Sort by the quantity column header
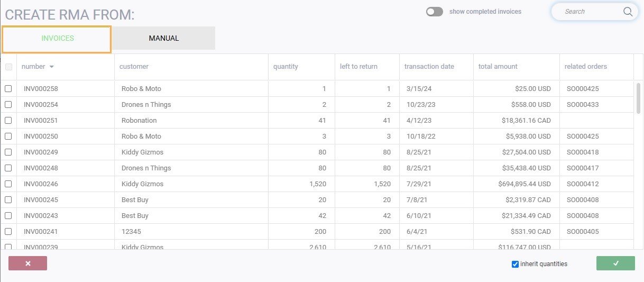The height and width of the screenshot is (282, 644). click(x=286, y=67)
